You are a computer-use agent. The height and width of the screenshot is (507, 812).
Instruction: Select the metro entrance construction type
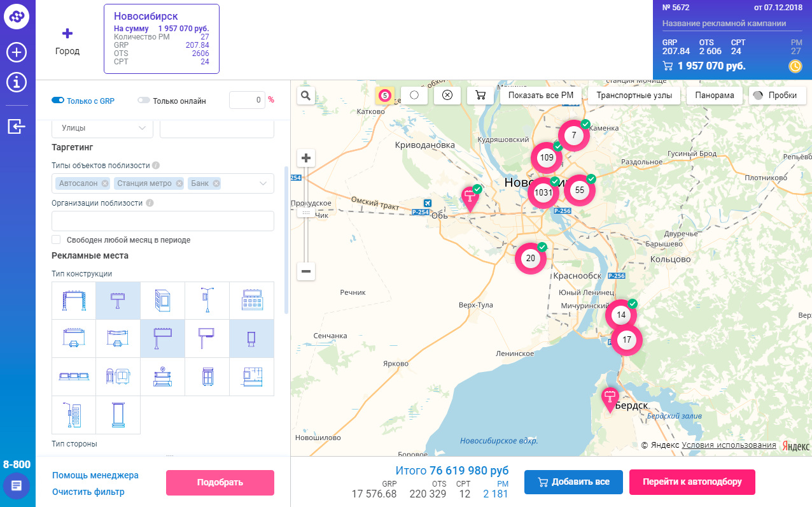163,377
